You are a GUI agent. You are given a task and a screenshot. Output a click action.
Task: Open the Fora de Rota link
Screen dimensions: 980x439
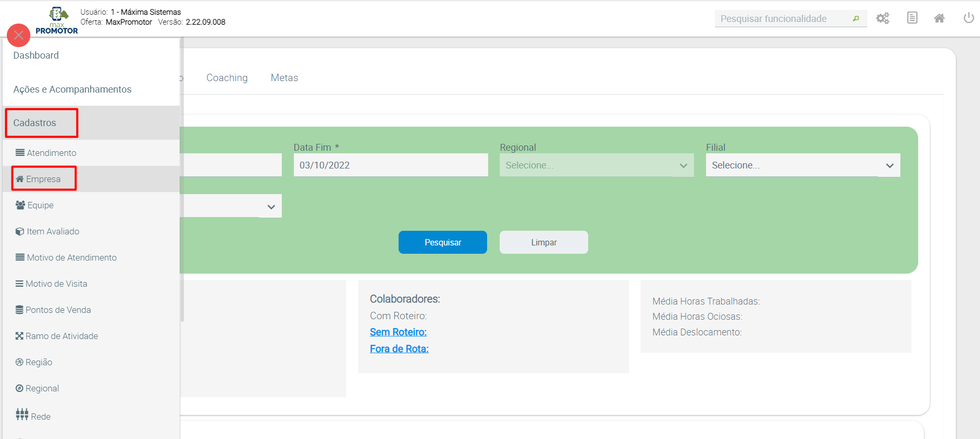tap(399, 349)
